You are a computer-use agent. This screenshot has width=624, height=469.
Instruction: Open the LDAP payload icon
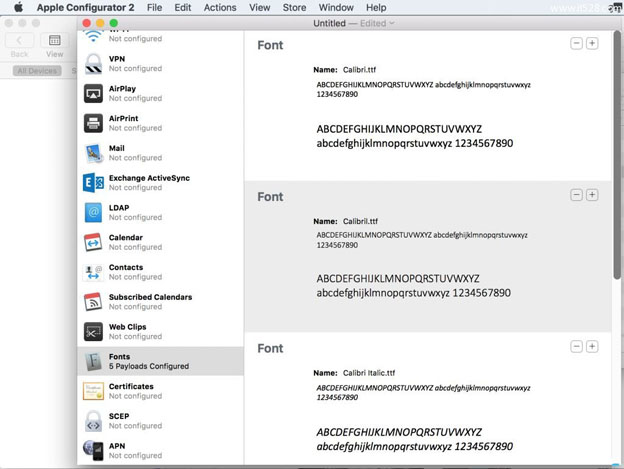94,212
